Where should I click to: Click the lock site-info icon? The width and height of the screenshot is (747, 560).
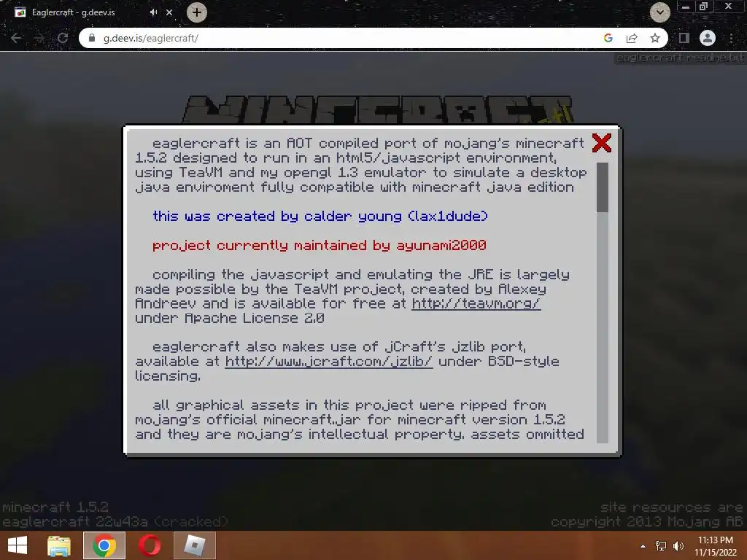(x=92, y=38)
